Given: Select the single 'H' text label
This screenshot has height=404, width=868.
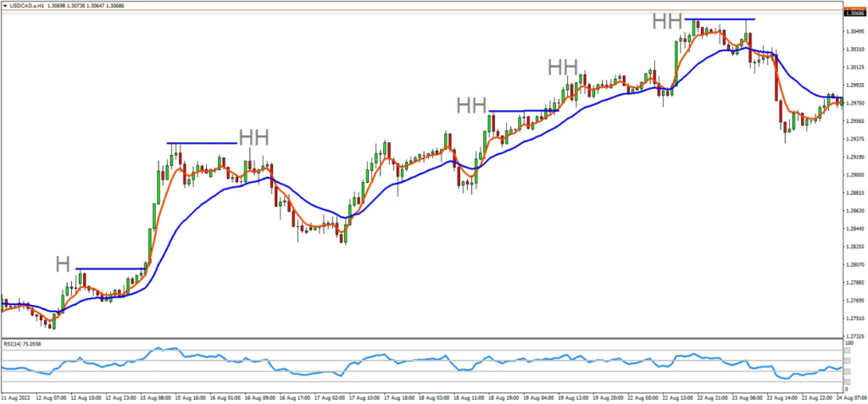Looking at the screenshot, I should pyautogui.click(x=63, y=263).
